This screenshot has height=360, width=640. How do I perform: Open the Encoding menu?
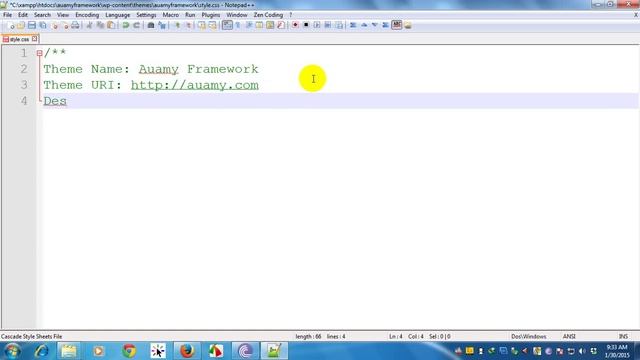coord(87,15)
